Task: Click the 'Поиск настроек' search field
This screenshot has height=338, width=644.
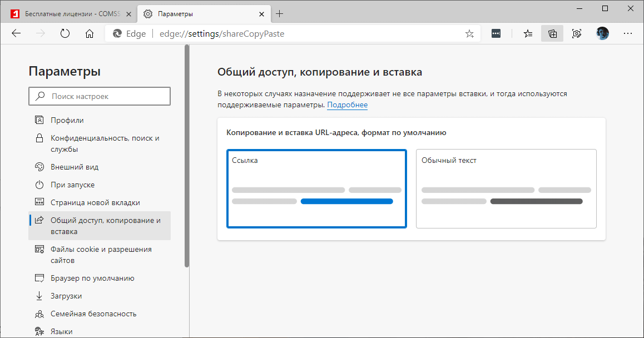Action: click(x=99, y=96)
